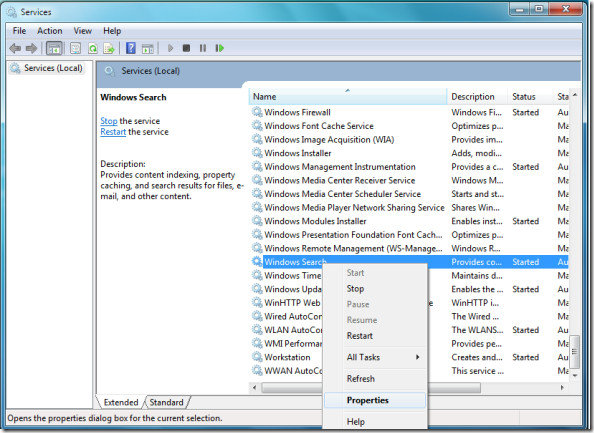Viewport: 594px width, 433px height.
Task: Click the Forward arrow toolbar icon
Action: (x=31, y=48)
